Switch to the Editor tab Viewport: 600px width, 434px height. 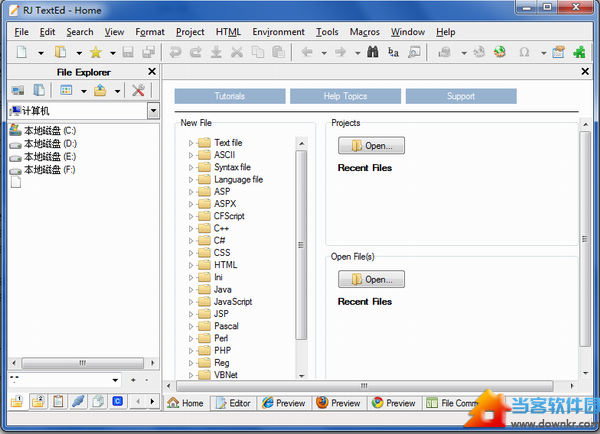click(x=232, y=403)
